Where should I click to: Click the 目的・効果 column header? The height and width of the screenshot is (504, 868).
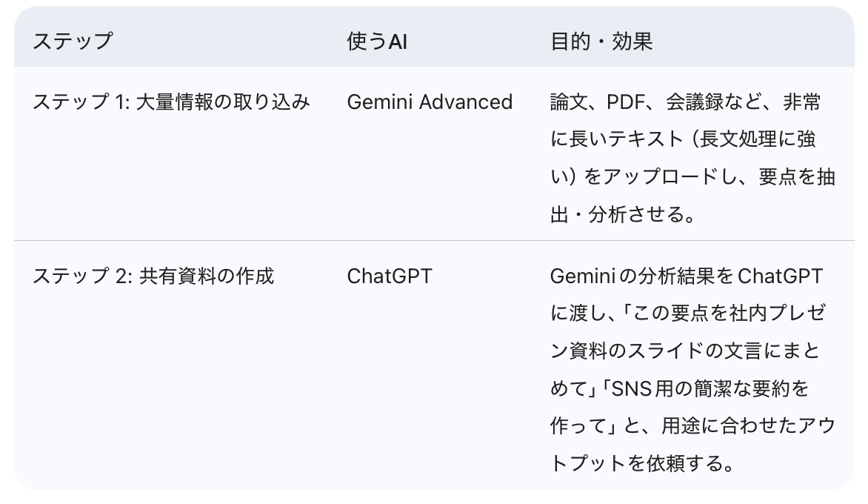(x=601, y=41)
